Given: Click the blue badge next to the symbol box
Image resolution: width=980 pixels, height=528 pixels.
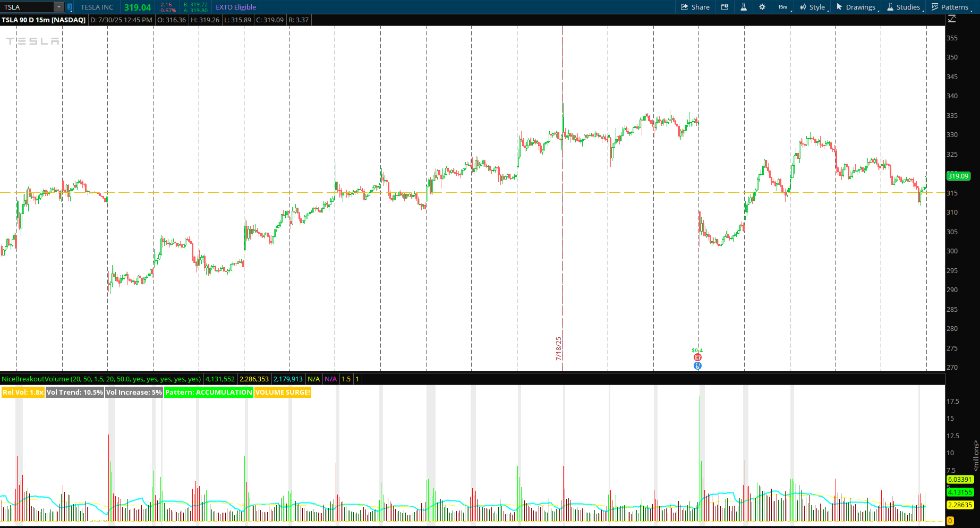Looking at the screenshot, I should pos(69,7).
